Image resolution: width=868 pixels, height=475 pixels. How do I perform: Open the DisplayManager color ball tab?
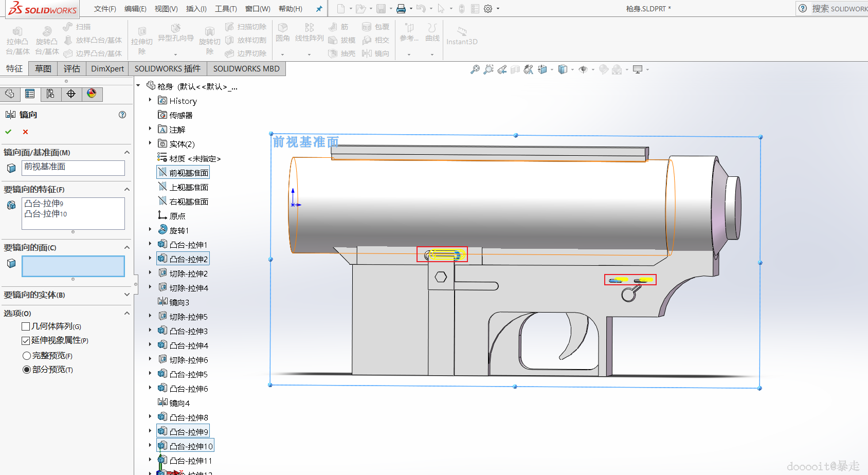click(92, 94)
